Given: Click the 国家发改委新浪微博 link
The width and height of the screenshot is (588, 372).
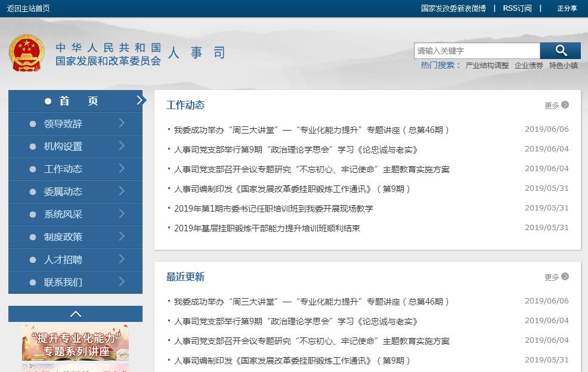Looking at the screenshot, I should 453,8.
